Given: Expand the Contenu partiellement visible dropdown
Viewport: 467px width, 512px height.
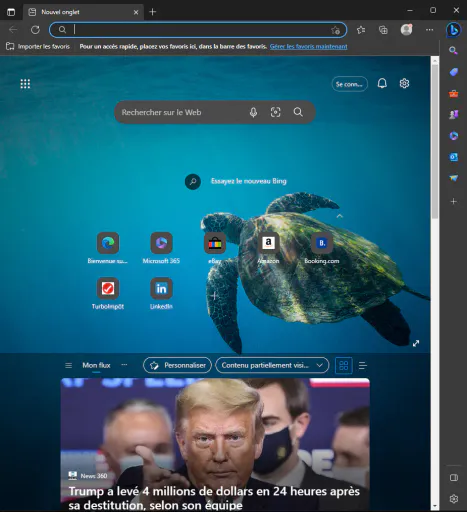Looking at the screenshot, I should [x=272, y=365].
